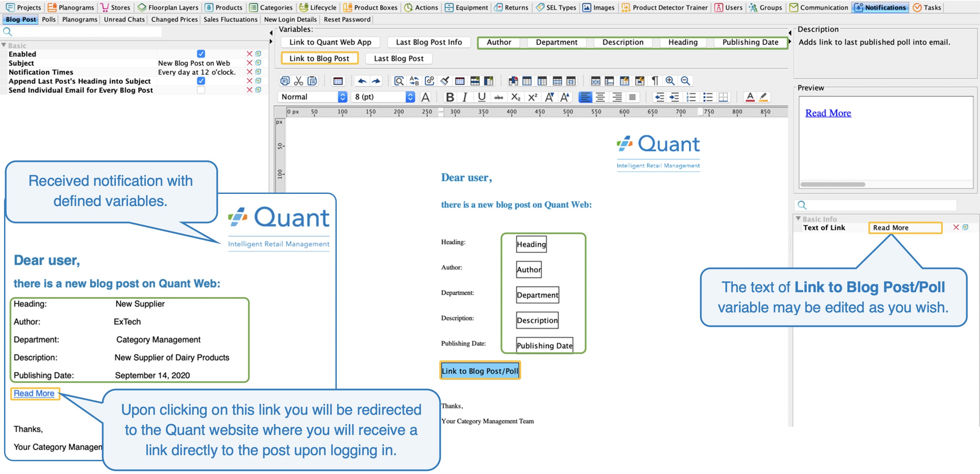Screen dimensions: 980x474
Task: Decrease the font size with the A-down icon
Action: click(549, 97)
